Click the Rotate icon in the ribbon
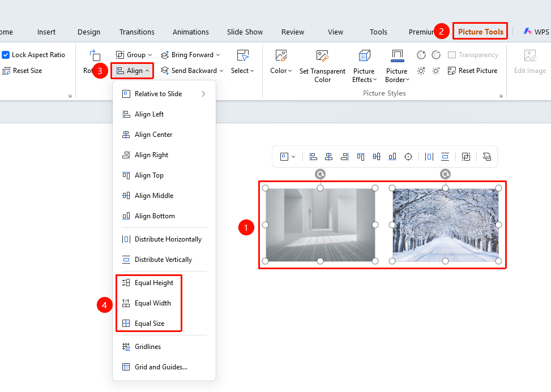 (95, 55)
